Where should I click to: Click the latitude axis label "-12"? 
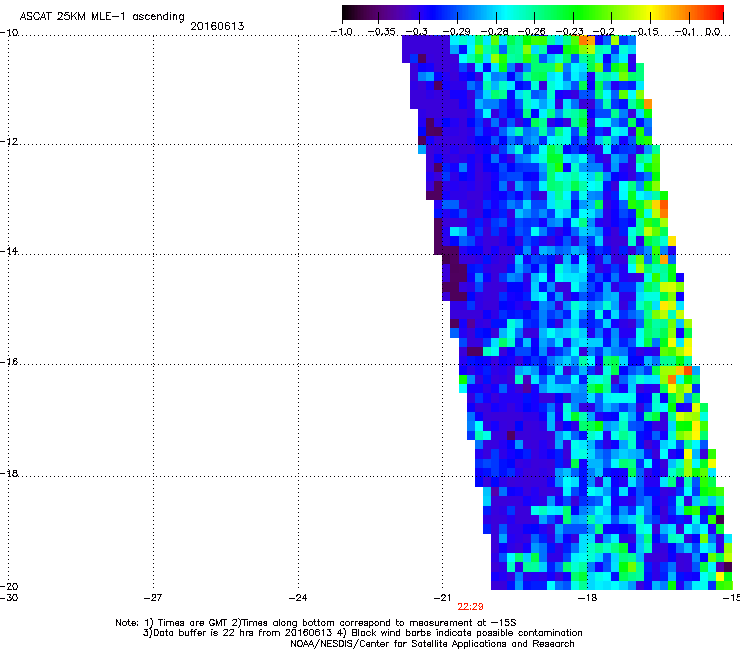click(9, 142)
